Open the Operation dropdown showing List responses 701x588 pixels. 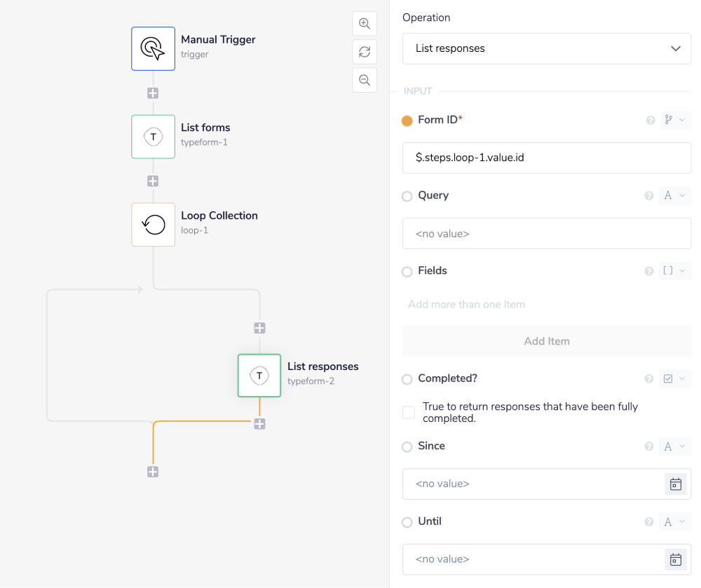click(x=546, y=48)
